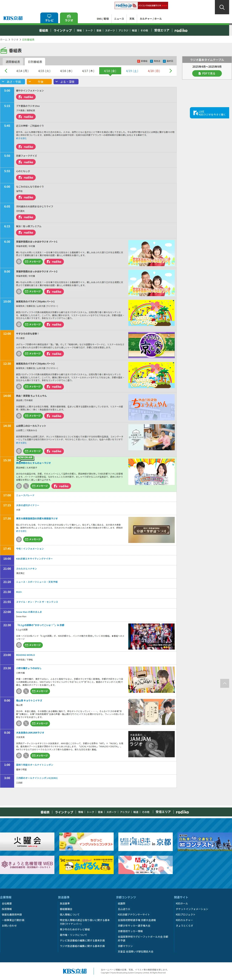This screenshot has width=232, height=980.
Task: Open the KBS京都エキサイティングナイター link
Action: [x=34, y=559]
